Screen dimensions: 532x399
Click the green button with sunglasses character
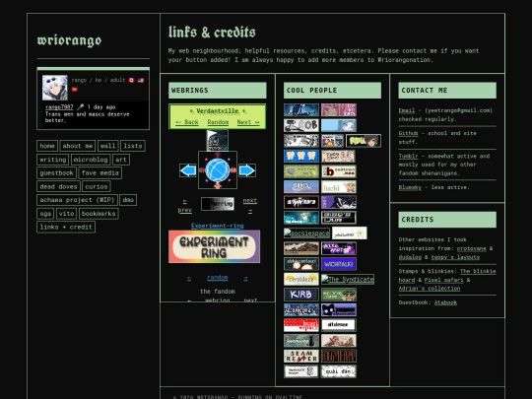tap(339, 295)
